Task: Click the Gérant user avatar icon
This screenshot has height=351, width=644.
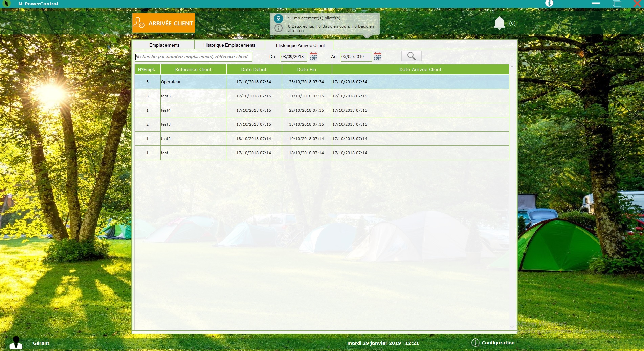Action: [x=16, y=343]
